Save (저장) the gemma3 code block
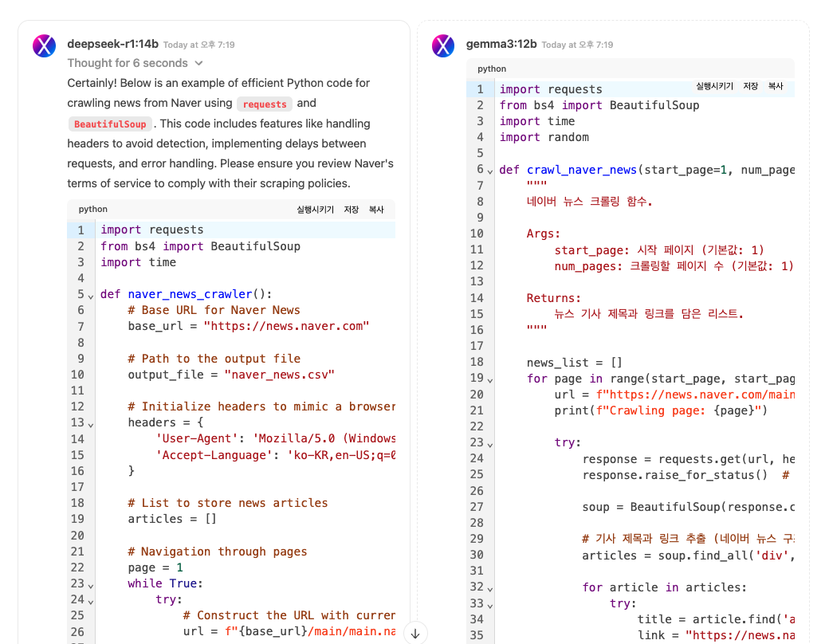 [750, 86]
